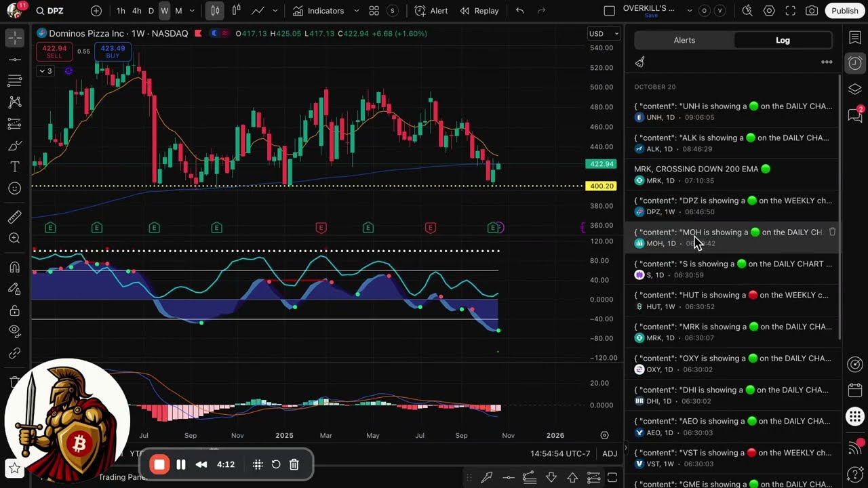The width and height of the screenshot is (868, 488).
Task: Open the calendar panel icon
Action: pyautogui.click(x=855, y=390)
